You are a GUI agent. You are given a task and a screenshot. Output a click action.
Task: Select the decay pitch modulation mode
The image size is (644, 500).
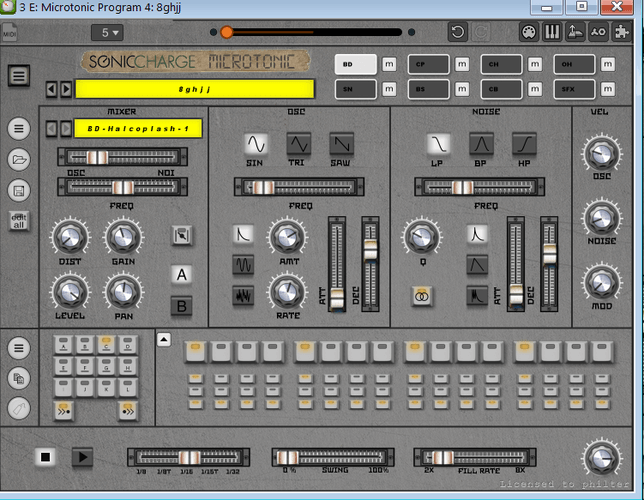243,235
